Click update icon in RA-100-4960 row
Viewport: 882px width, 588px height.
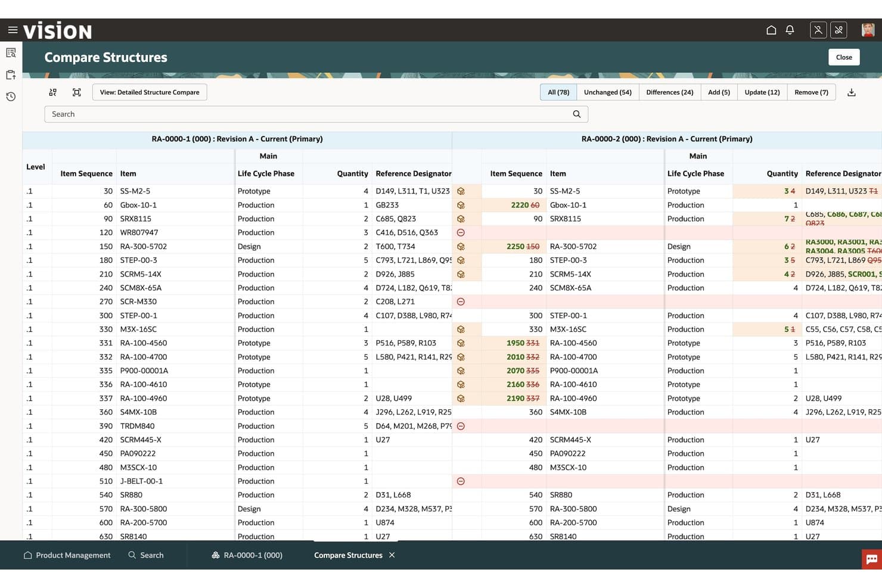[461, 399]
